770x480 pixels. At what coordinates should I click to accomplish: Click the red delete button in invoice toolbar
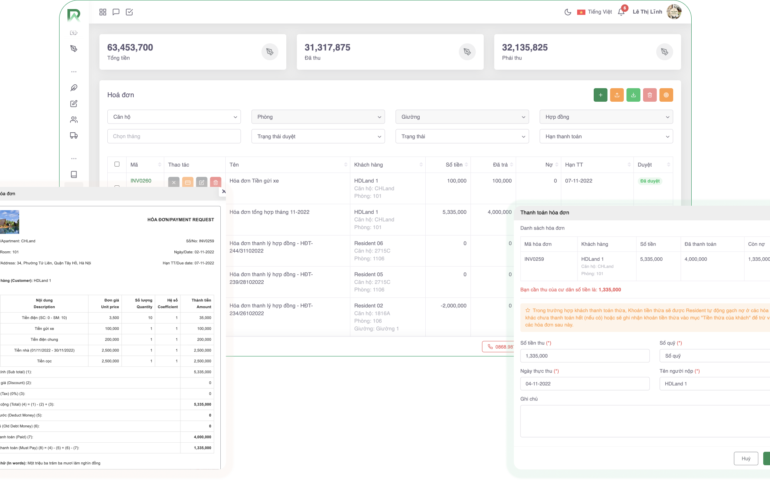[650, 95]
